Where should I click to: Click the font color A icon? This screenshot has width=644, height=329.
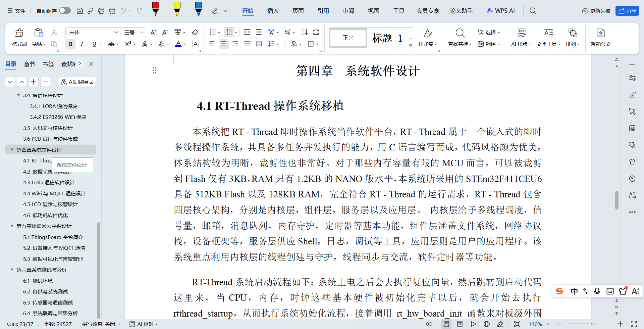[178, 44]
